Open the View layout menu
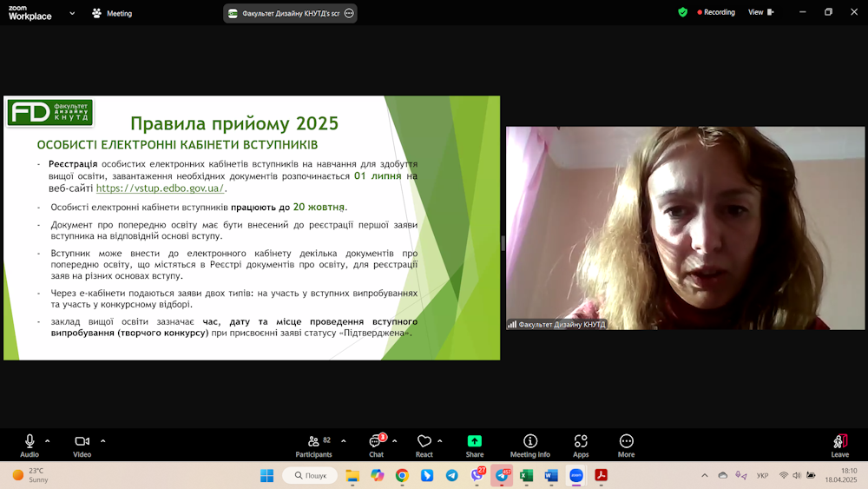Viewport: 868px width, 489px height. point(761,12)
